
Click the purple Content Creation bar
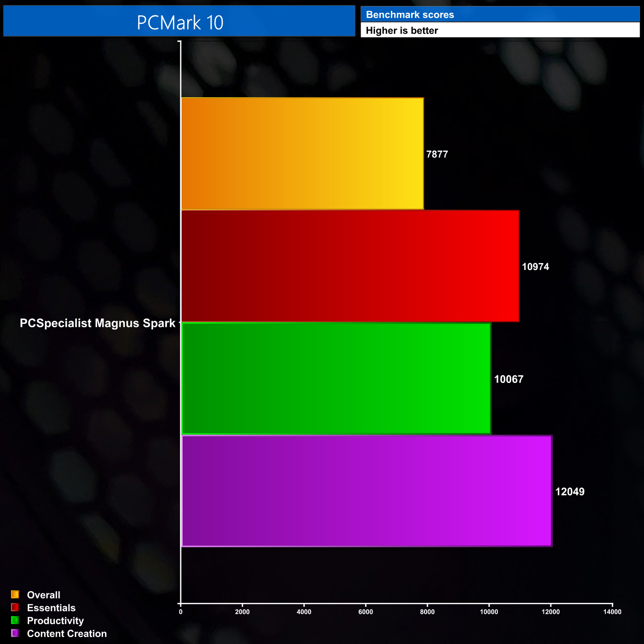pos(367,491)
